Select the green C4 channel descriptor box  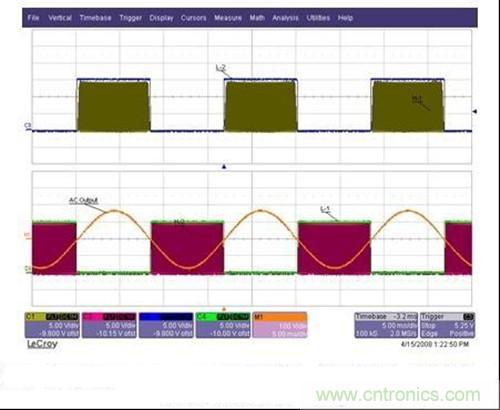pos(223,325)
